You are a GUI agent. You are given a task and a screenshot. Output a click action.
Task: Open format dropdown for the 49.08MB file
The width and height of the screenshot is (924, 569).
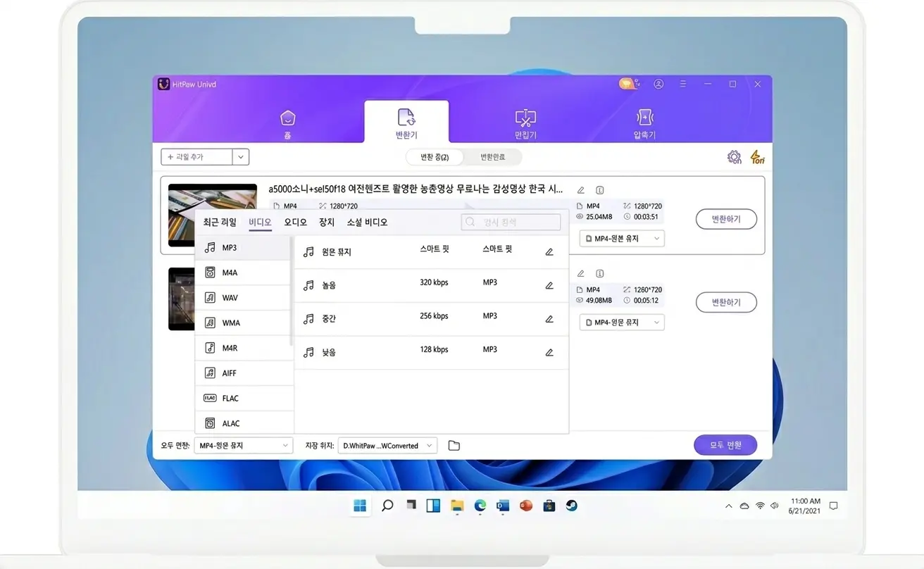tap(622, 323)
